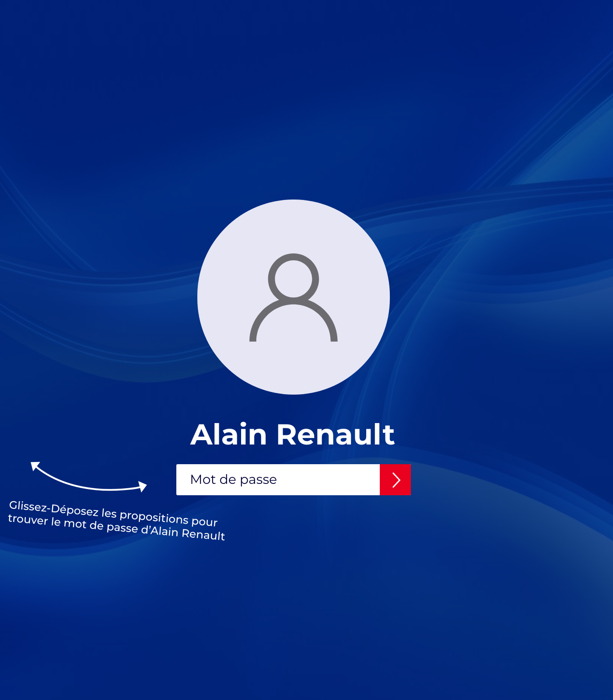613x700 pixels.
Task: Click 'd'Alain Renault' in the instruction text
Action: coord(183,532)
